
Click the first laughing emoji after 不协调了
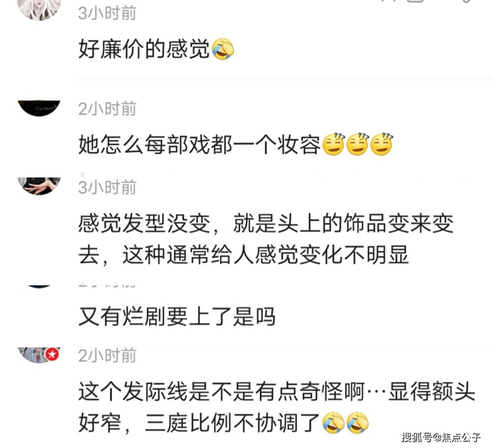(334, 423)
